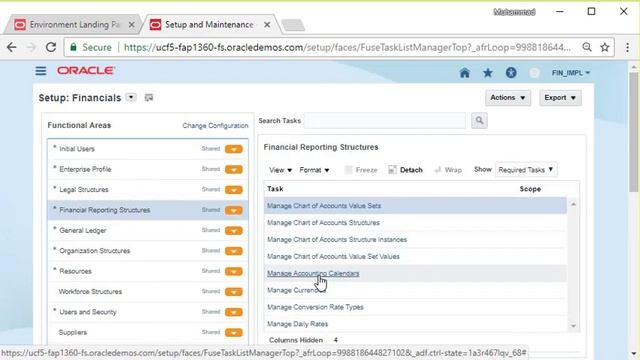
Task: Open Suppliers orange action dropdown
Action: point(233,333)
